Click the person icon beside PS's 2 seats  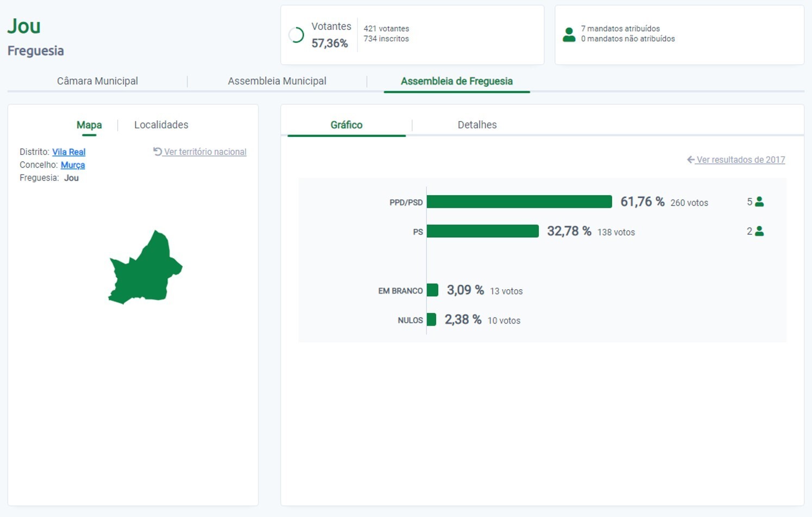click(759, 232)
